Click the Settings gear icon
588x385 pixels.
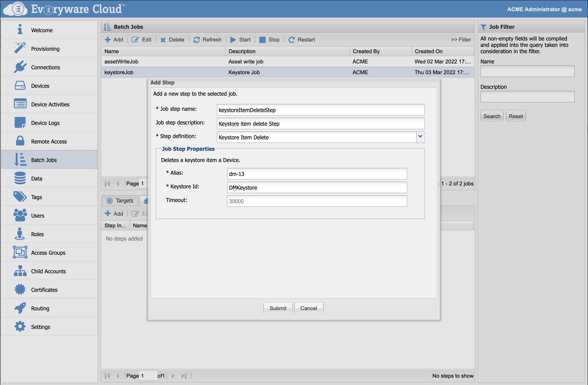click(x=20, y=326)
